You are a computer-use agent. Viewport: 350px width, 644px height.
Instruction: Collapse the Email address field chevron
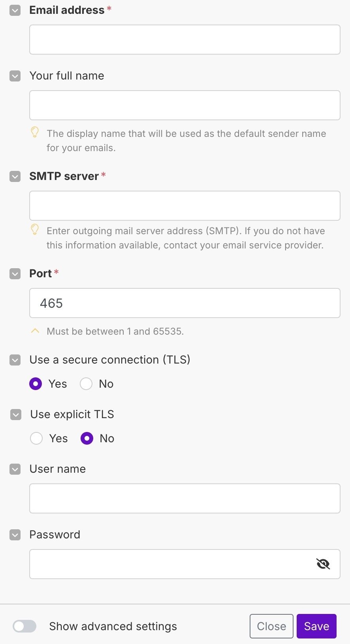point(15,10)
